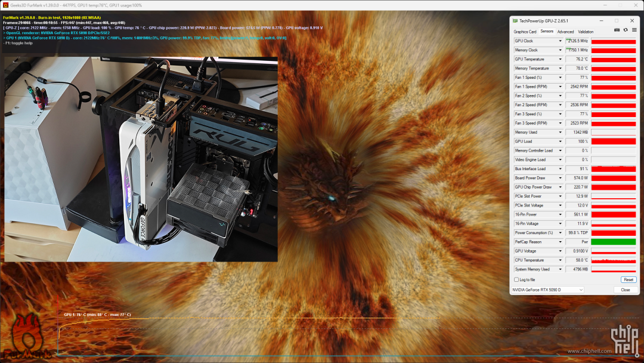Select the Power Consumption value 99.8 % TDP
The height and width of the screenshot is (363, 644).
(577, 233)
